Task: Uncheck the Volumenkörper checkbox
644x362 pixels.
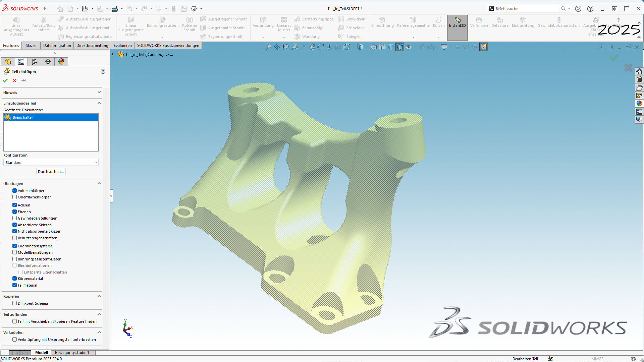Action: pyautogui.click(x=15, y=191)
